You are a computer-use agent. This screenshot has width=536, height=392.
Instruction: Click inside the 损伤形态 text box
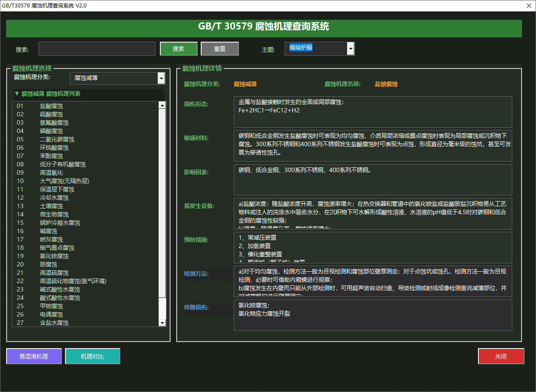373,112
